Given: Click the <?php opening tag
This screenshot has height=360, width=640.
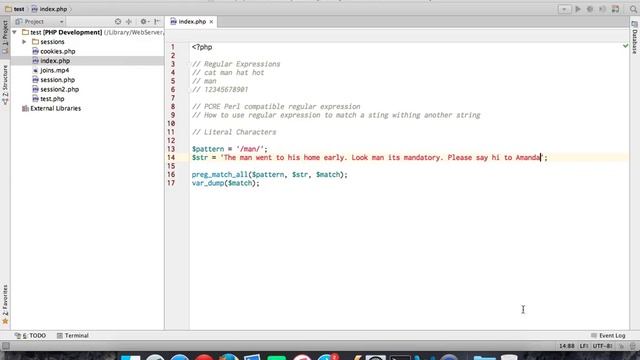Looking at the screenshot, I should click(202, 47).
